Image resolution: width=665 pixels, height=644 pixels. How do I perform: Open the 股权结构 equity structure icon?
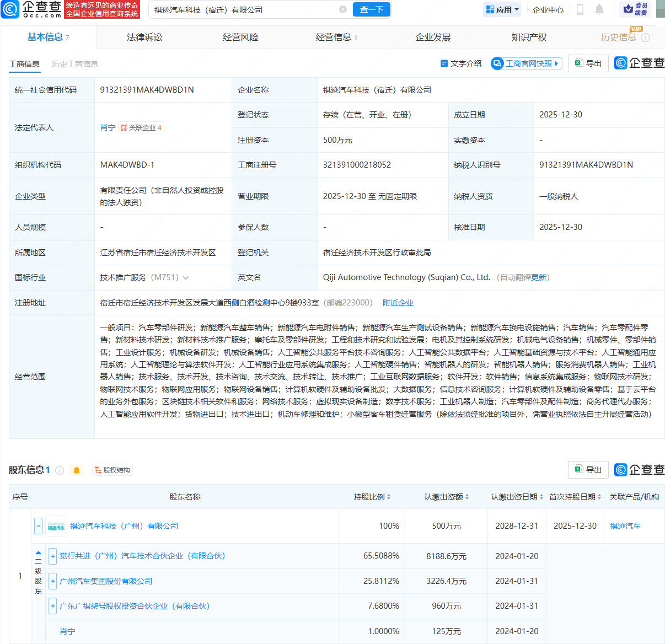[x=112, y=470]
